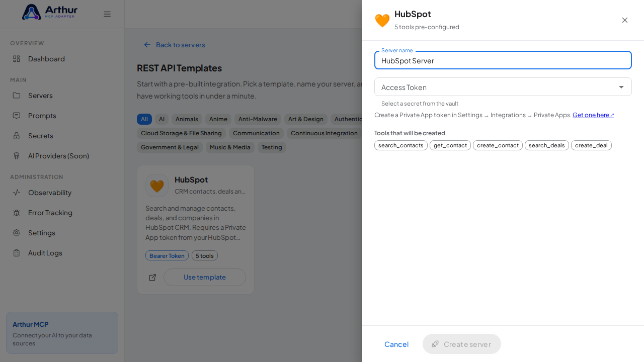Click the Secrets lock icon
644x362 pixels.
[x=17, y=136]
